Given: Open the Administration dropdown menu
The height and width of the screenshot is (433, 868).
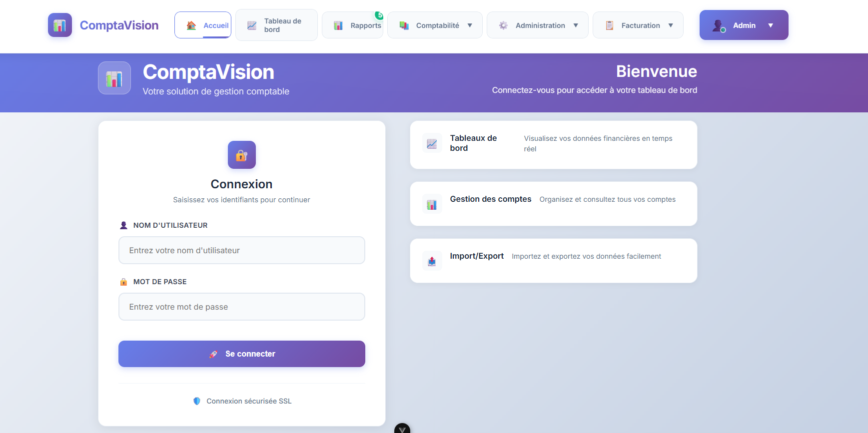Looking at the screenshot, I should [575, 25].
